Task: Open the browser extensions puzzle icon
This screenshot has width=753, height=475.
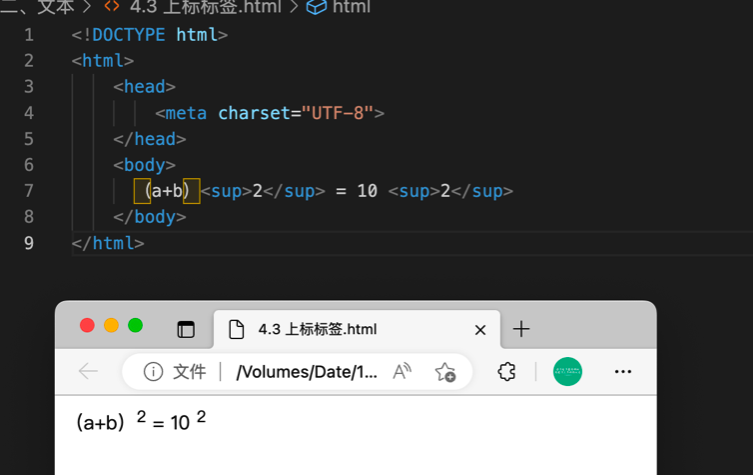Action: pos(507,372)
